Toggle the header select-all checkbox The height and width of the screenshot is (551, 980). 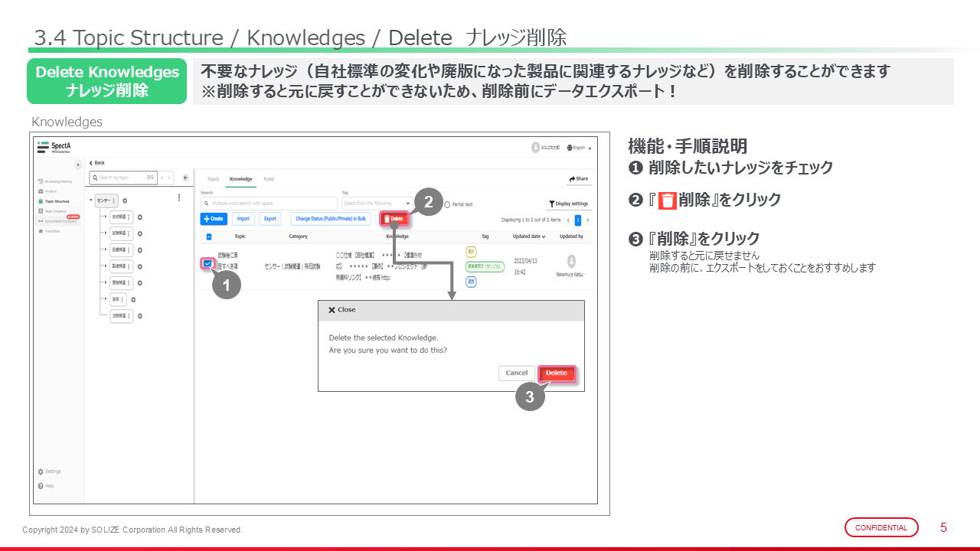[x=210, y=236]
